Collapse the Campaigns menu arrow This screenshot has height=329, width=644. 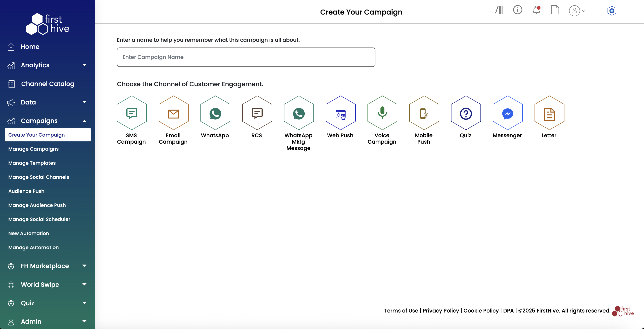click(84, 121)
